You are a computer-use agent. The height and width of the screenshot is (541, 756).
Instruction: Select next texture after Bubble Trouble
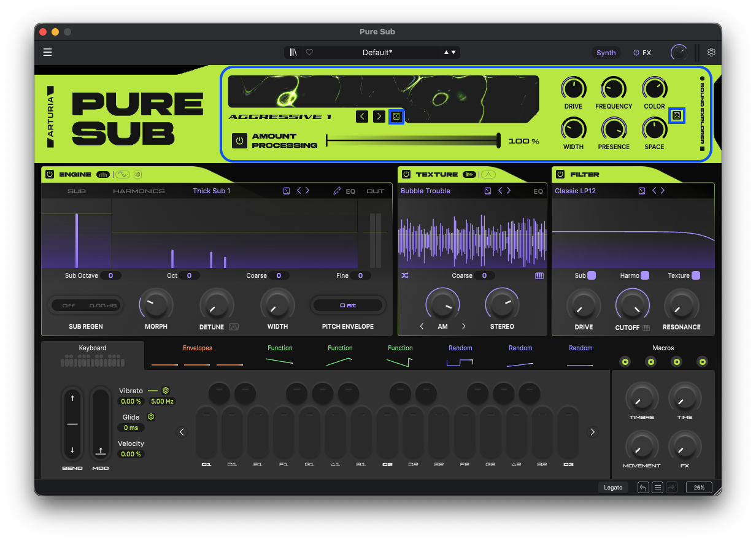[509, 191]
